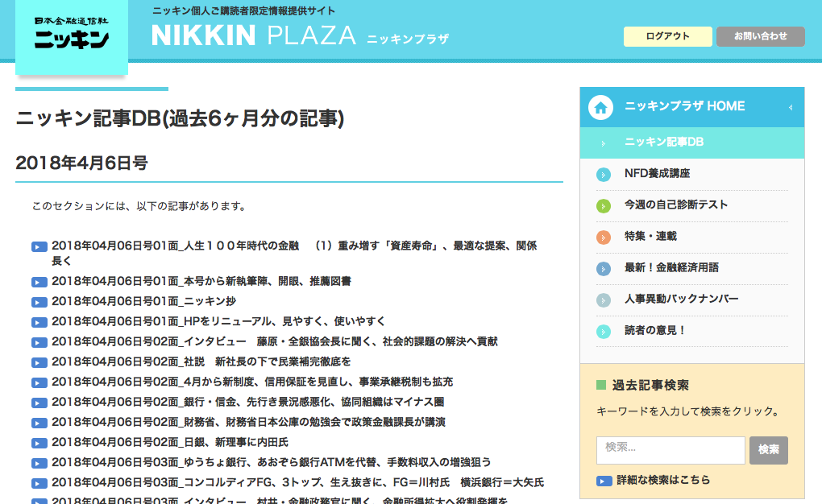Click arrow icon for ゆうちょ銀行 article
The image size is (822, 504).
39,463
